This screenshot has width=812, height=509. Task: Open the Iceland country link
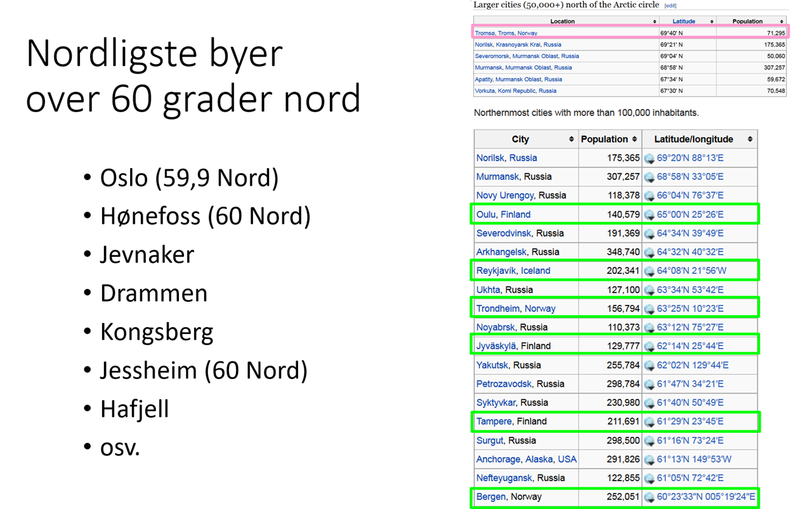tap(536, 271)
